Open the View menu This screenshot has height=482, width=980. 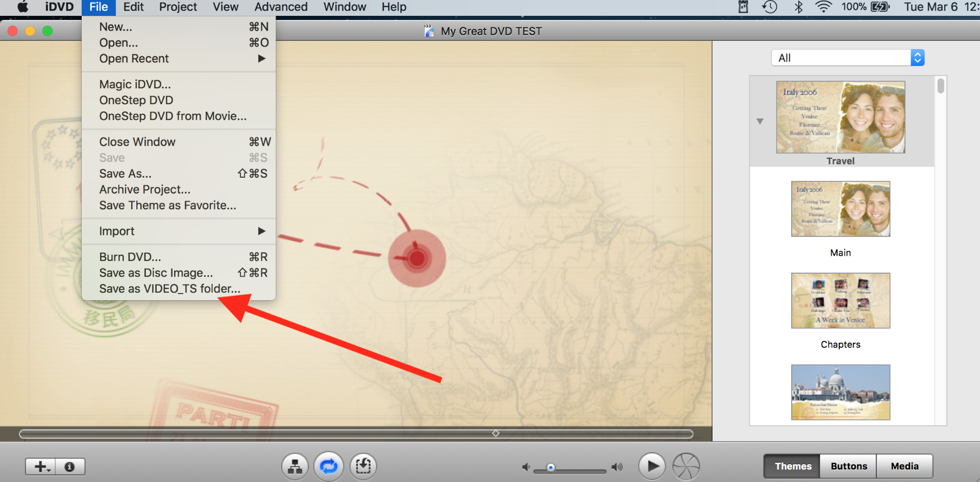[226, 7]
